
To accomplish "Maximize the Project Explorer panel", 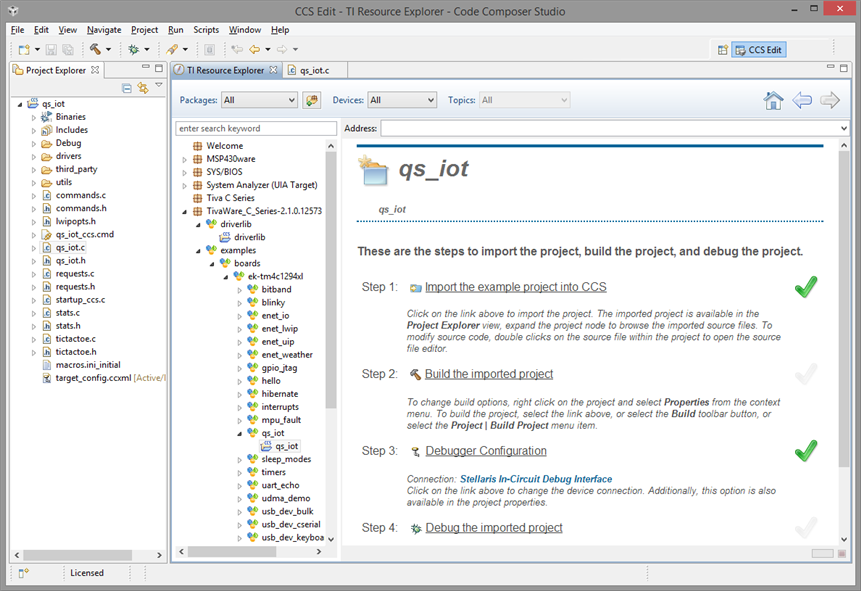I will click(159, 68).
